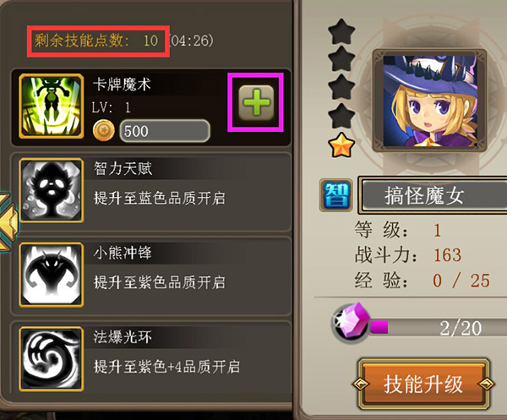Click the 技能升级 button
The image size is (507, 420).
point(423,384)
